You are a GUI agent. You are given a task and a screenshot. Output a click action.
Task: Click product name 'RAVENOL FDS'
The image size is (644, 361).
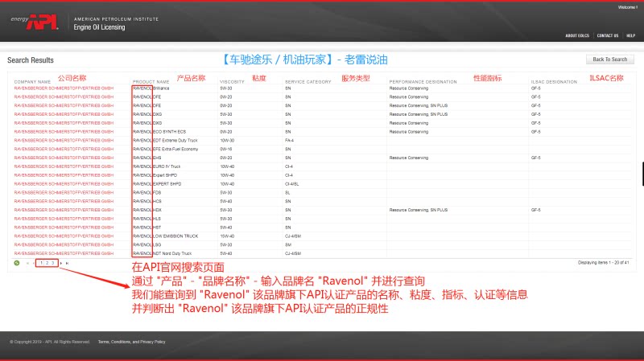pyautogui.click(x=147, y=192)
